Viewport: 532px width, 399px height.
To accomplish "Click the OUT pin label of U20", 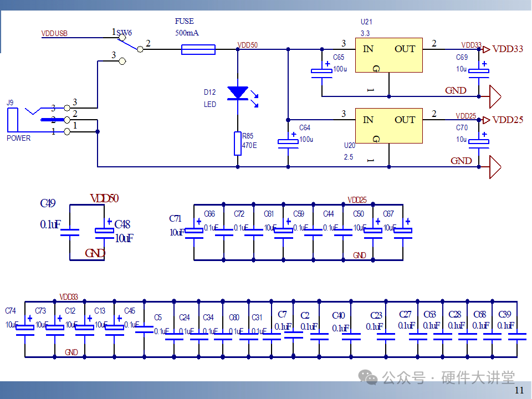I will [405, 120].
